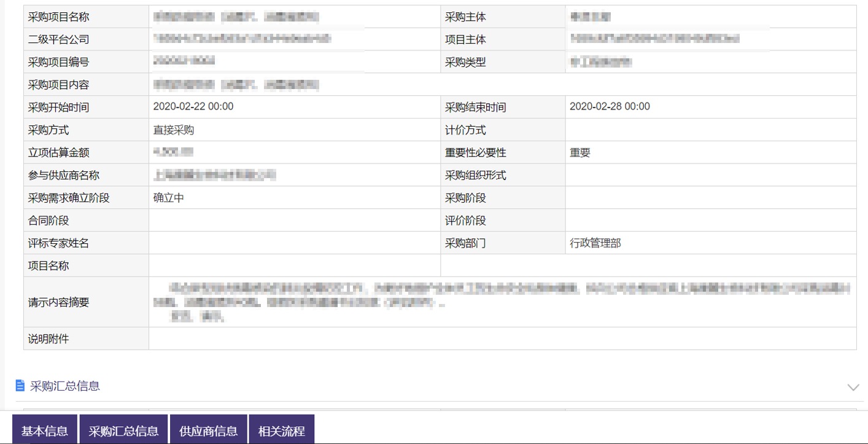Image resolution: width=868 pixels, height=444 pixels.
Task: Collapse the 采购汇总信息 section chevron
Action: (853, 387)
